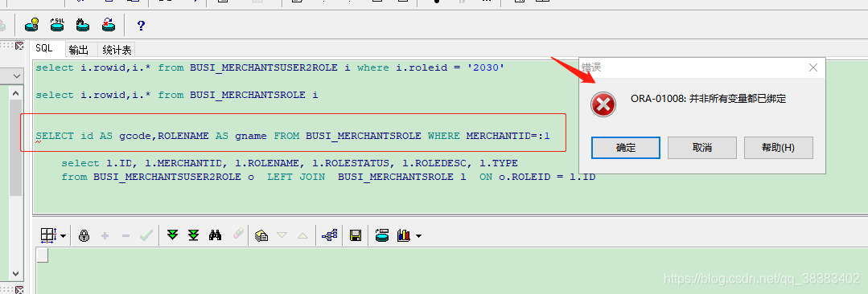Image resolution: width=868 pixels, height=294 pixels.
Task: Click the floppy disk save results icon
Action: pyautogui.click(x=356, y=236)
